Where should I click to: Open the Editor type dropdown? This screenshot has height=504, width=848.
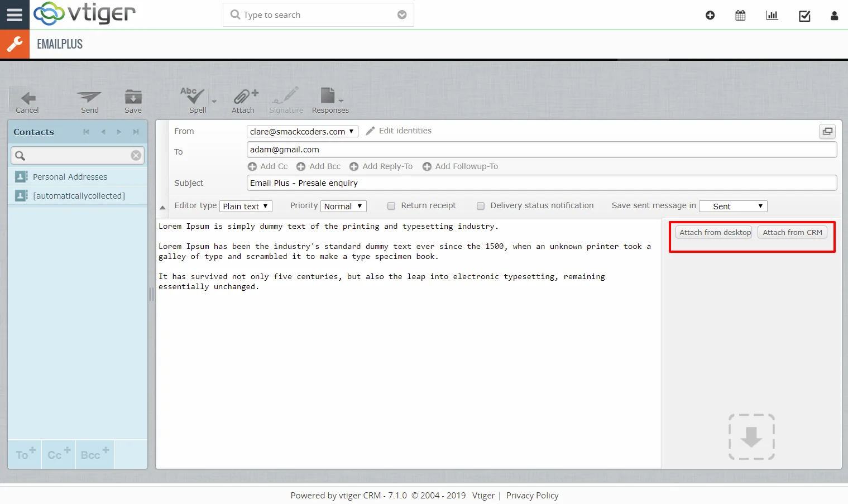[246, 207]
